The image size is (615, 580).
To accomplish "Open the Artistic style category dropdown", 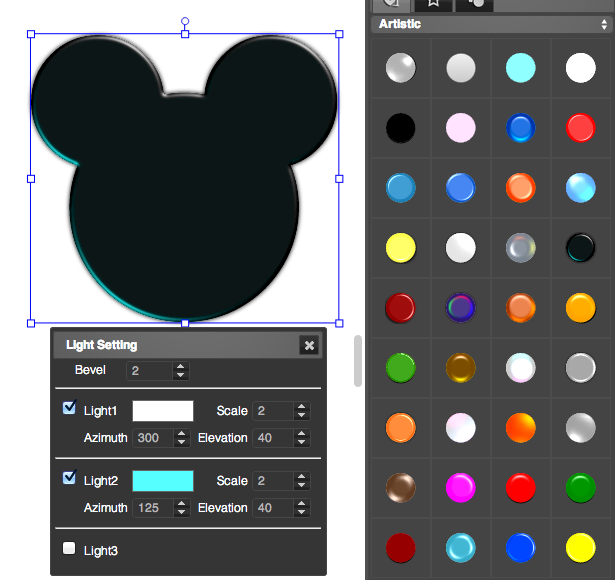I will click(492, 24).
